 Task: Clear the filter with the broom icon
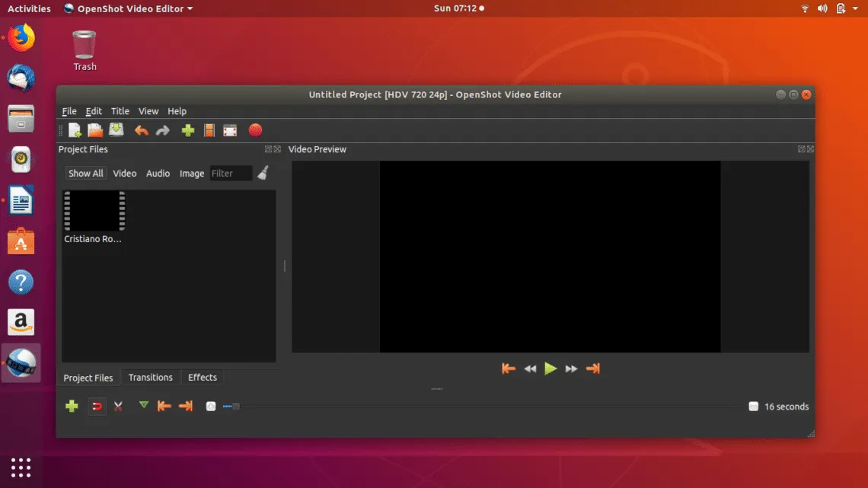pos(263,174)
